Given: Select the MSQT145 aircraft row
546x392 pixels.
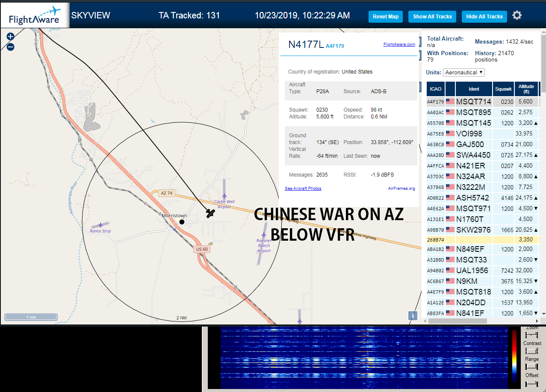Looking at the screenshot, I should tap(483, 123).
